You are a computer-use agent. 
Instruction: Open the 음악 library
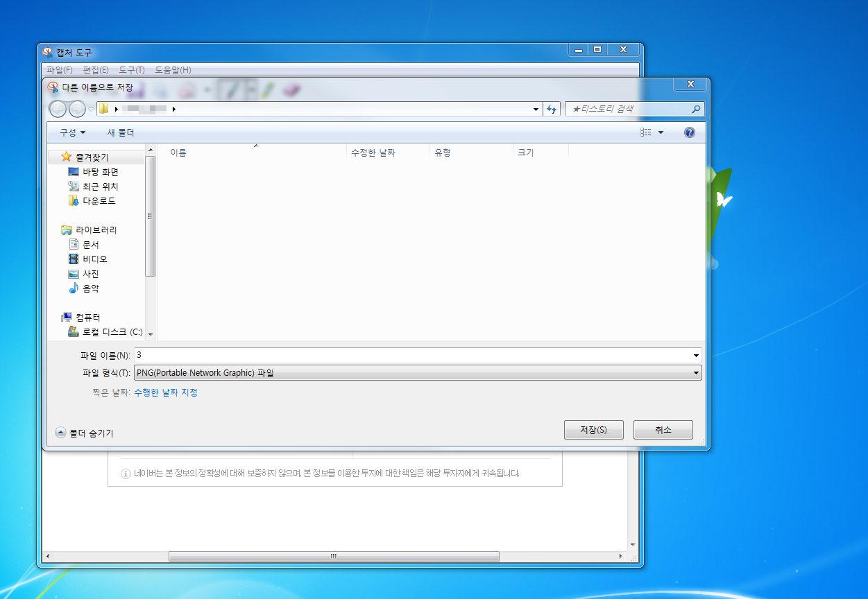pos(83,288)
